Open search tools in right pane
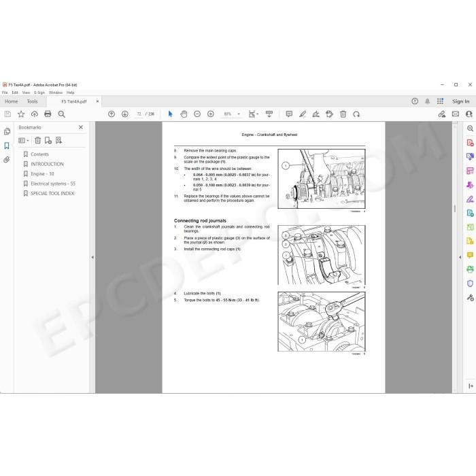476x476 pixels. [x=470, y=129]
